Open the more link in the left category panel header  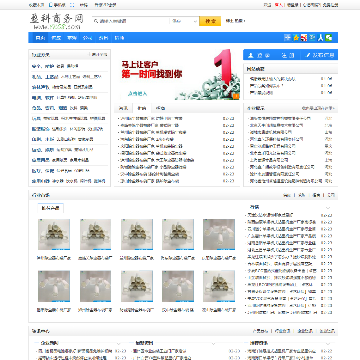click(x=99, y=55)
